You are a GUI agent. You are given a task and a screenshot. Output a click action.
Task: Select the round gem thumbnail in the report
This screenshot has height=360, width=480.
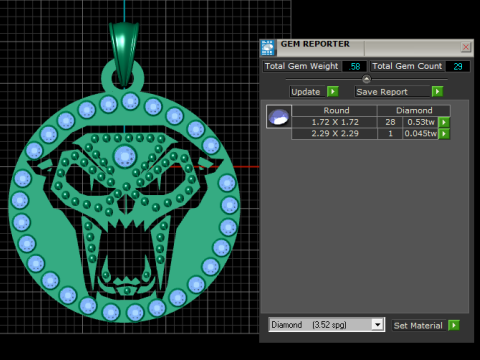click(279, 116)
